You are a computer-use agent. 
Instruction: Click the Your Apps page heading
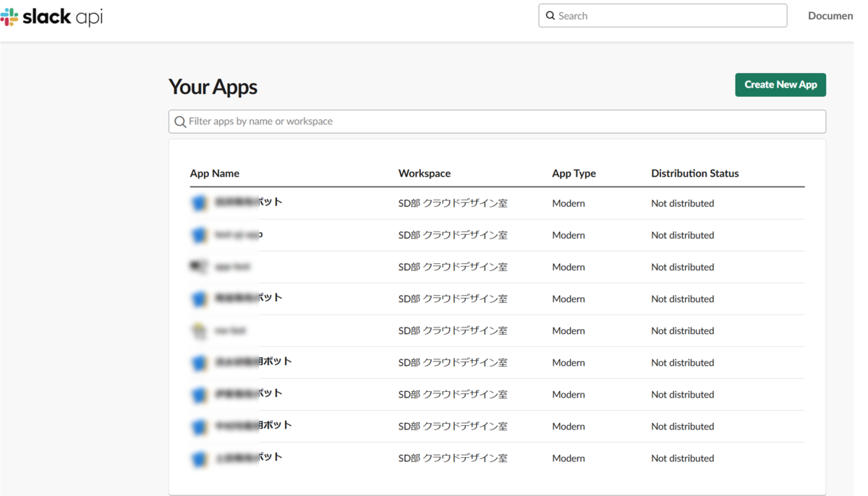(x=213, y=87)
